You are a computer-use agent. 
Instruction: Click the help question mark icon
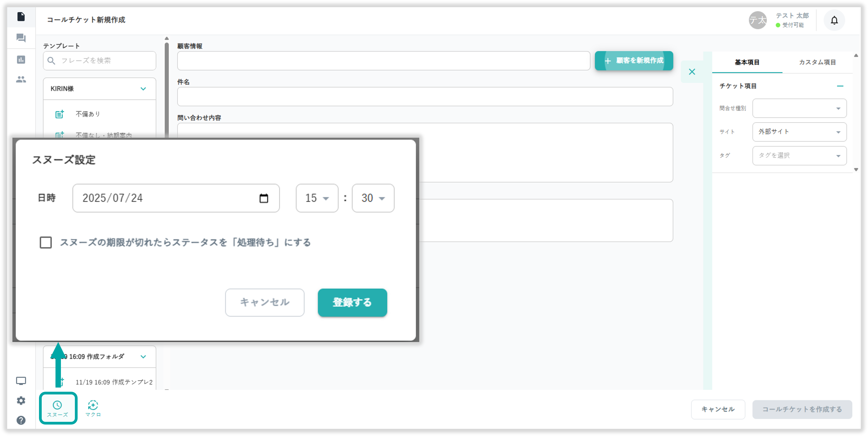[x=21, y=420]
